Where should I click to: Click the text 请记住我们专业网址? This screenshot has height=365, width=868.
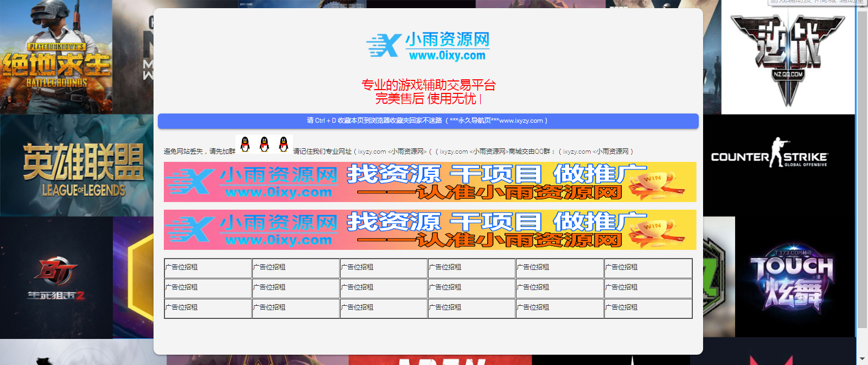[322, 152]
